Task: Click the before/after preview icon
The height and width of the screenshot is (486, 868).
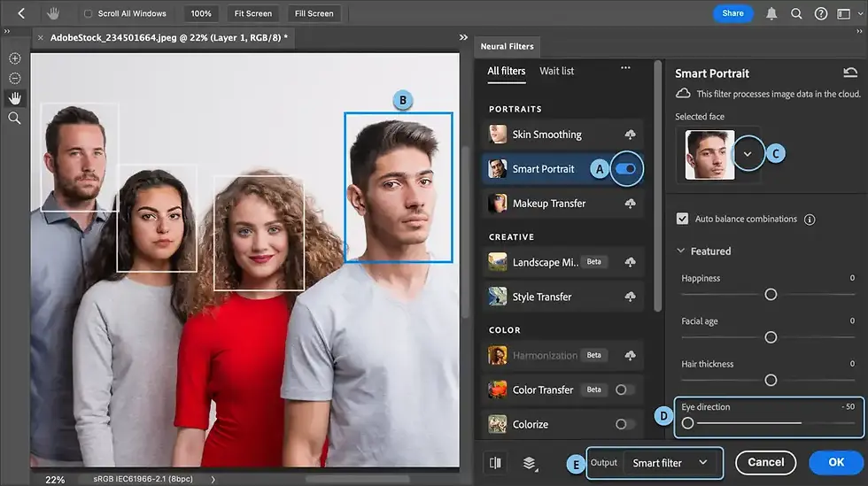Action: tap(496, 462)
